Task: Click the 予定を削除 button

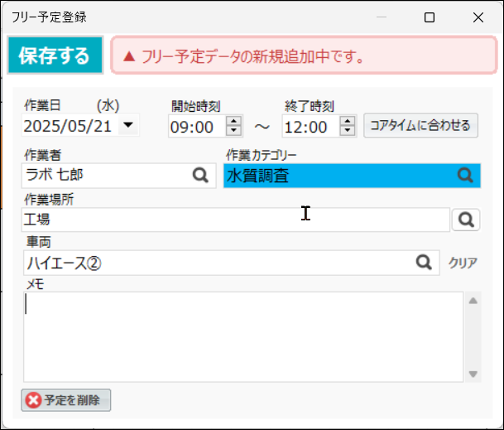Action: coord(66,400)
